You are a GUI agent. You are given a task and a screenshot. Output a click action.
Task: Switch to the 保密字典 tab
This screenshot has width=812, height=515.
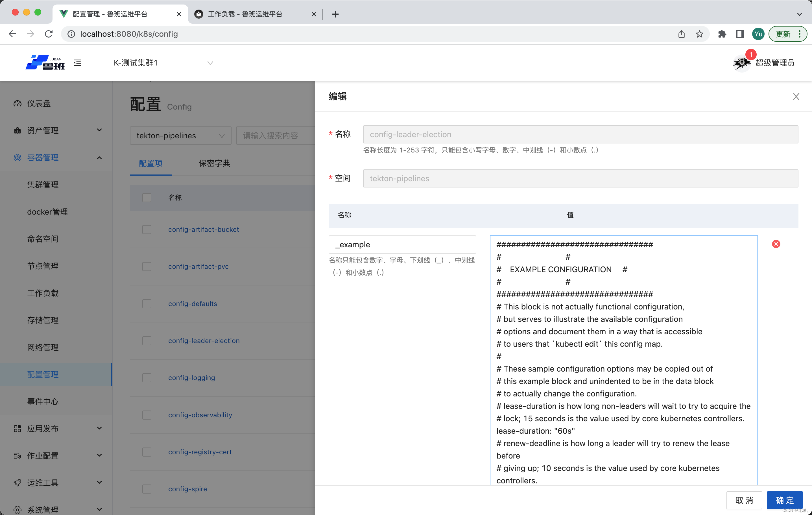215,163
